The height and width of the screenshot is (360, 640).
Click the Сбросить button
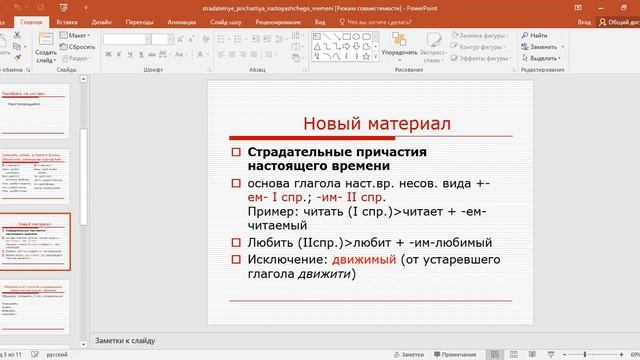[x=78, y=47]
